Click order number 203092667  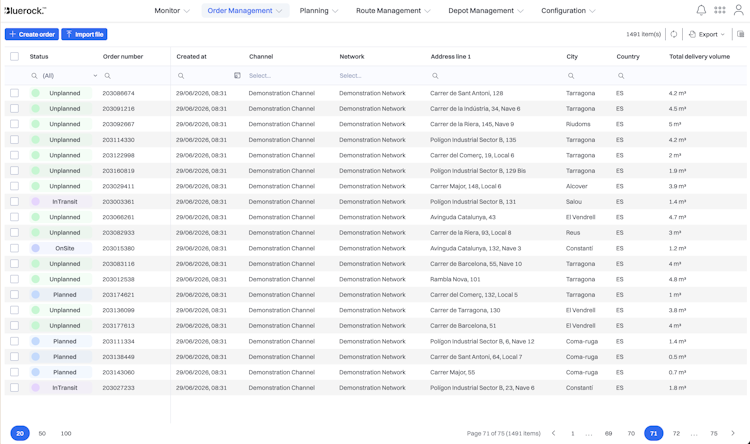(118, 124)
